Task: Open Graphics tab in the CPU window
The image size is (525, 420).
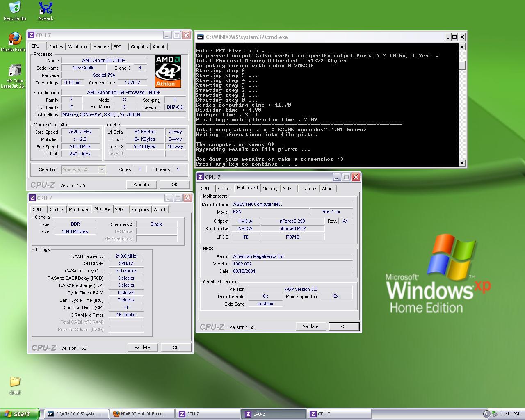Action: tap(139, 47)
